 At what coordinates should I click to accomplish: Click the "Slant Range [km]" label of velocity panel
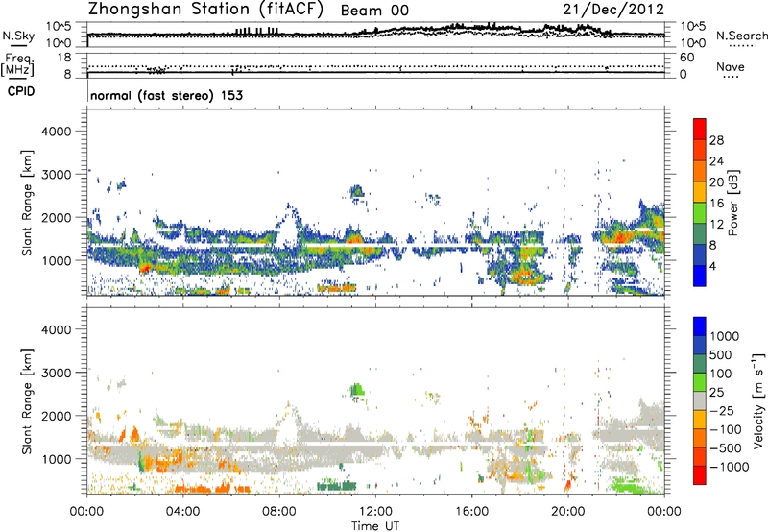click(x=27, y=400)
